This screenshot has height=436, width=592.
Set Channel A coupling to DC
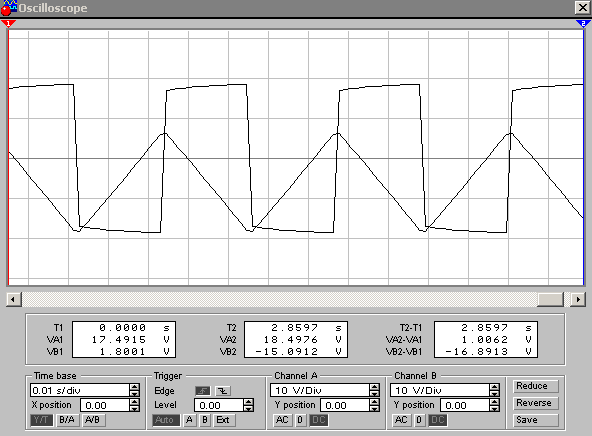(319, 420)
